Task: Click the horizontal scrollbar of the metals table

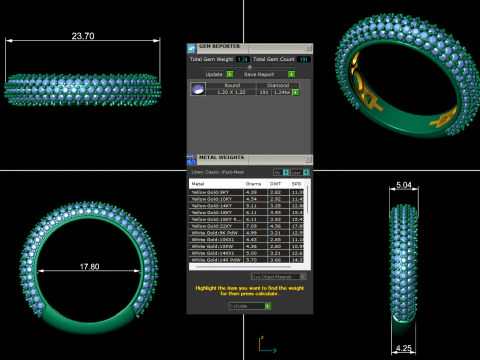Action: click(244, 267)
